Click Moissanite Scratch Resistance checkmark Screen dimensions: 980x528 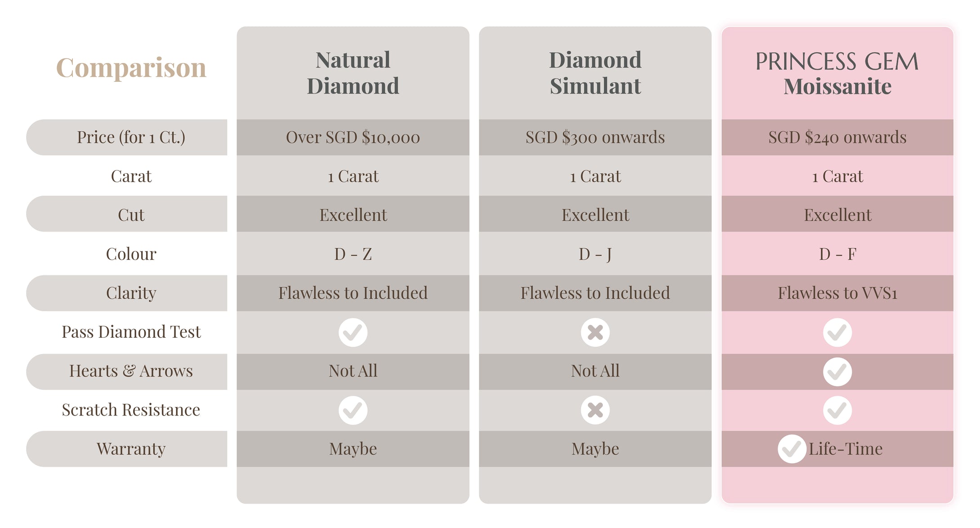coord(837,410)
